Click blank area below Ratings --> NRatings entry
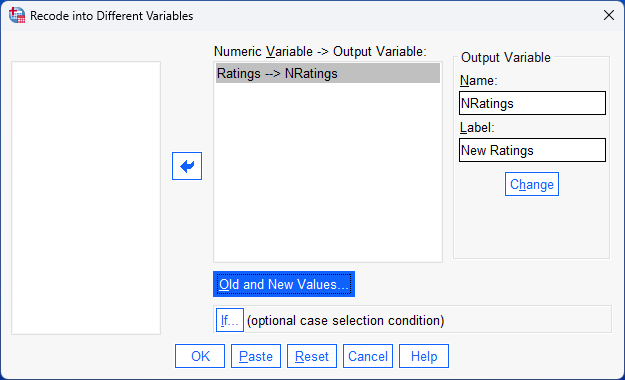625x380 pixels. 328,171
